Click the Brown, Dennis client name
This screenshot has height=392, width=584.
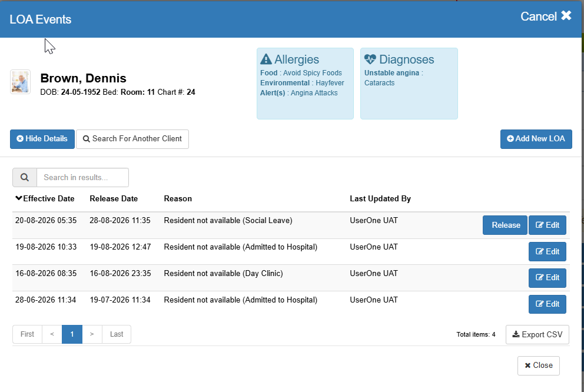(84, 78)
